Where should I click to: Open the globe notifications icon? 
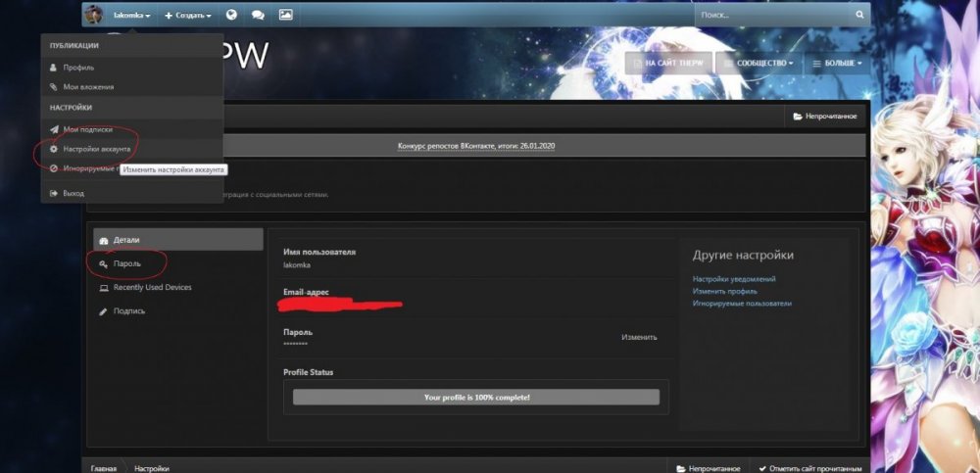(231, 15)
